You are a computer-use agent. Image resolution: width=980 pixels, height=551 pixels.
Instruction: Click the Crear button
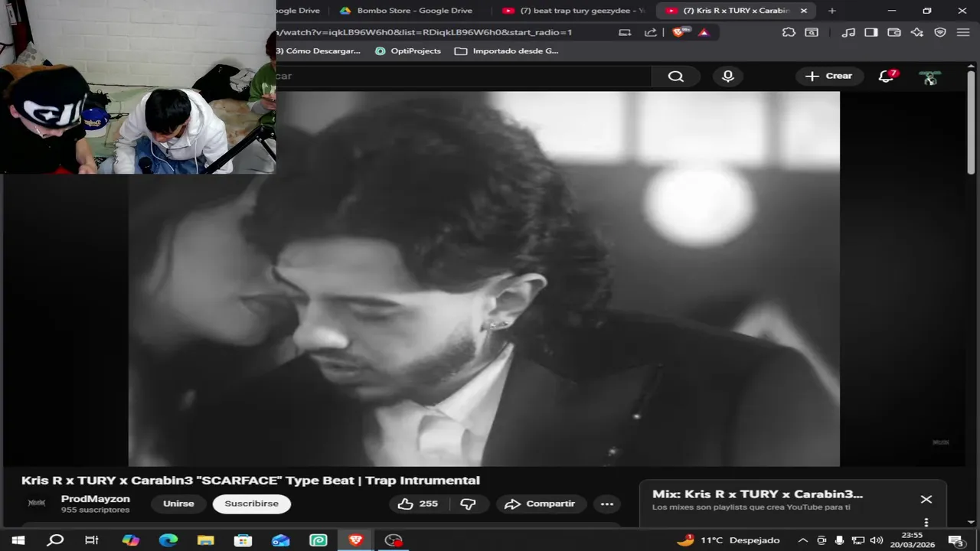(x=829, y=76)
